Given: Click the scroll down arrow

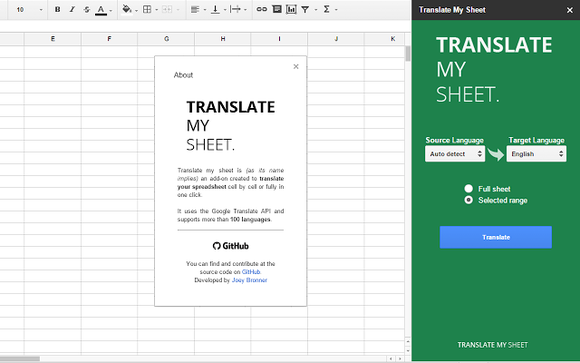Looking at the screenshot, I should [408, 351].
